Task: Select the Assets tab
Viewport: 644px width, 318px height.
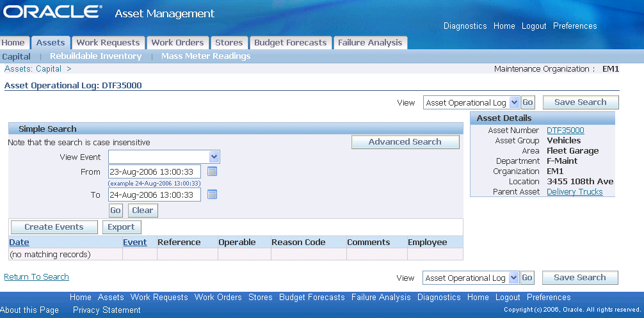Action: [51, 43]
